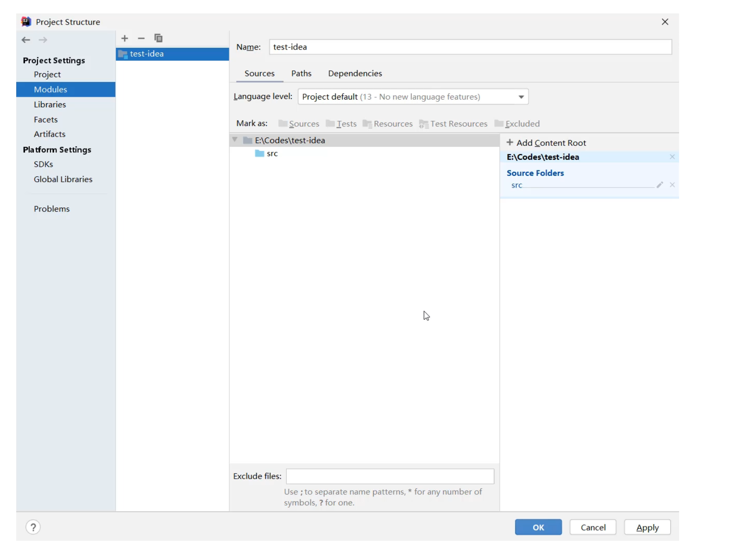Viewport: 756px width, 550px height.
Task: Select the test-idea module in list
Action: point(172,54)
